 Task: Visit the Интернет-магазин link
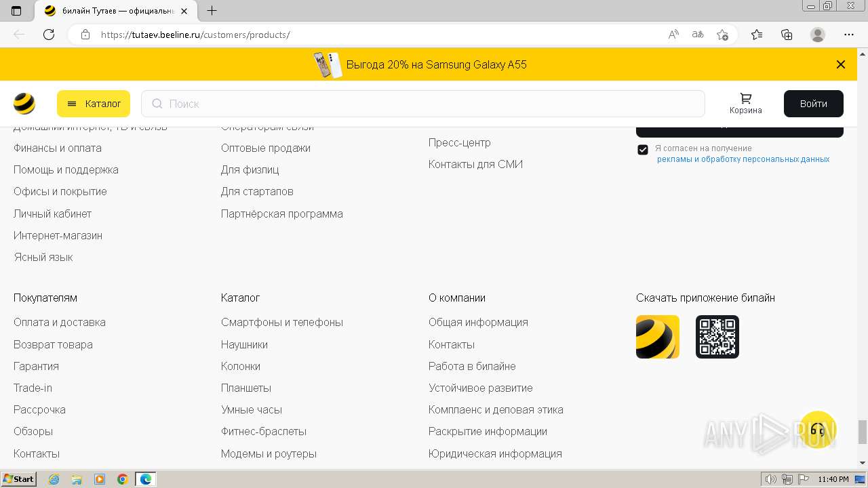(x=58, y=235)
